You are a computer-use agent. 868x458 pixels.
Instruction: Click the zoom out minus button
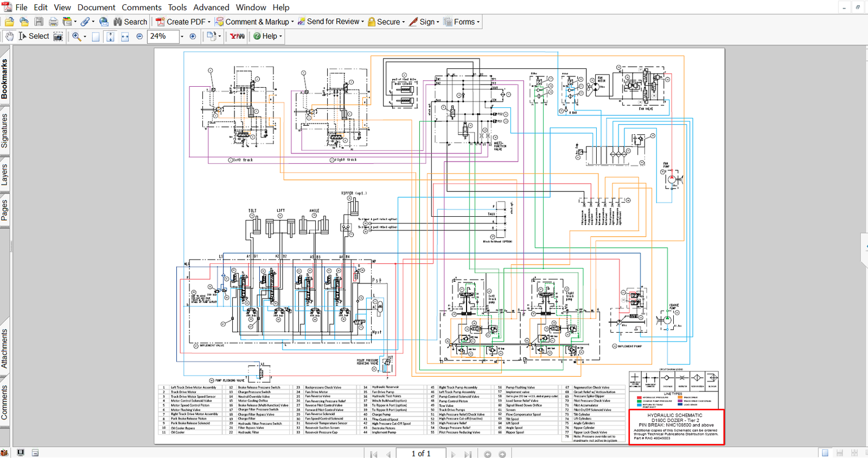[x=139, y=36]
